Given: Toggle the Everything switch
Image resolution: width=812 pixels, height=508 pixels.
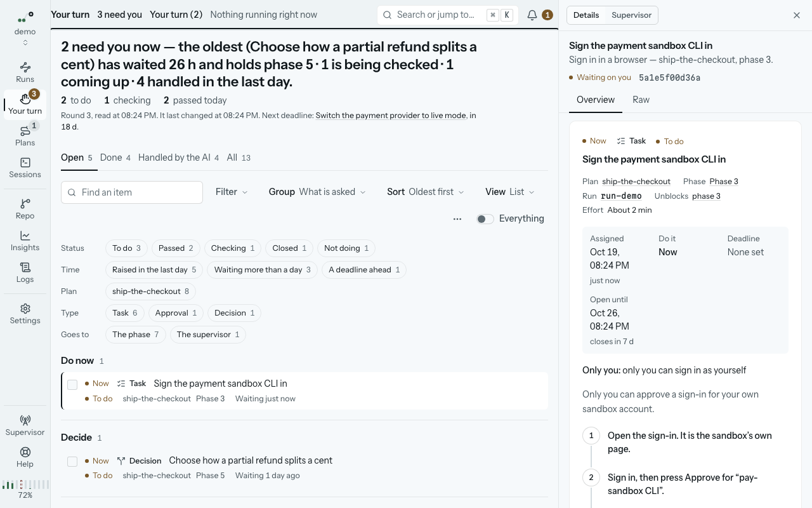Looking at the screenshot, I should (485, 219).
